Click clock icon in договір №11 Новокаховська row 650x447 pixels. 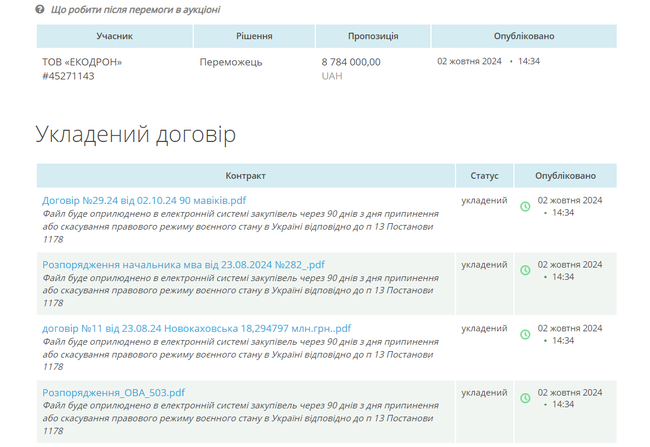[x=525, y=335]
